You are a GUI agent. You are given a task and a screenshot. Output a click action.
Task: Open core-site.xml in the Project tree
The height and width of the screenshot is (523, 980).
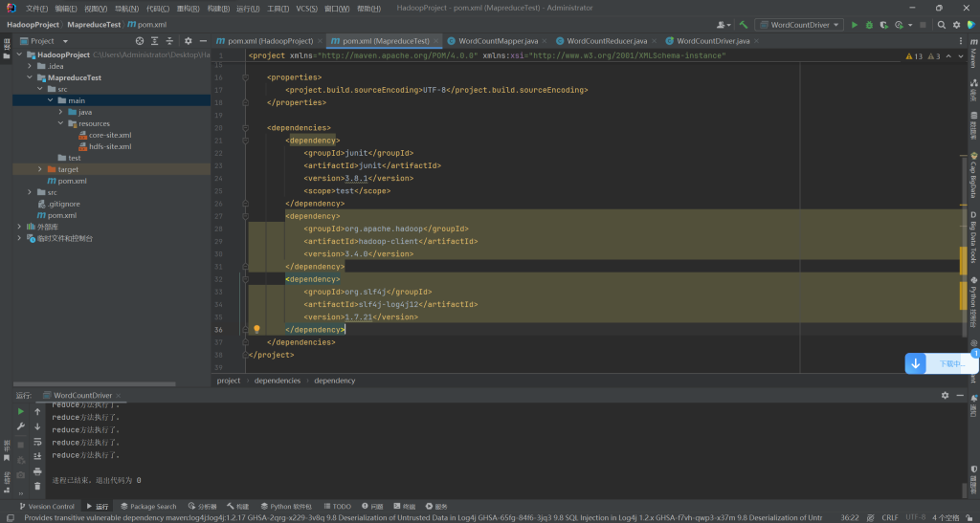[x=110, y=135]
